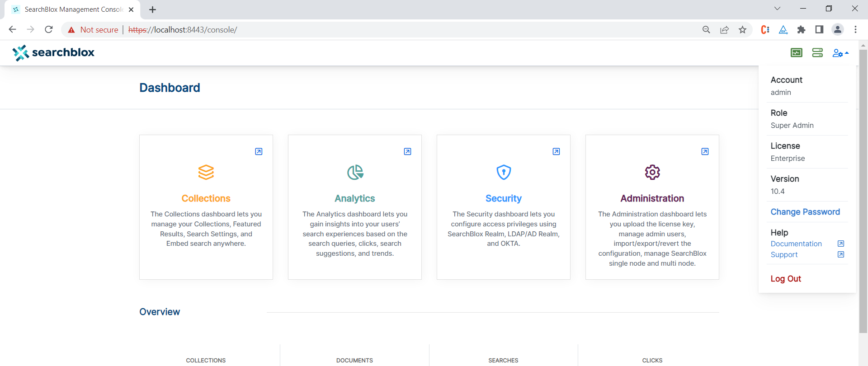Open the Administration dashboard title
This screenshot has height=366, width=868.
point(652,198)
